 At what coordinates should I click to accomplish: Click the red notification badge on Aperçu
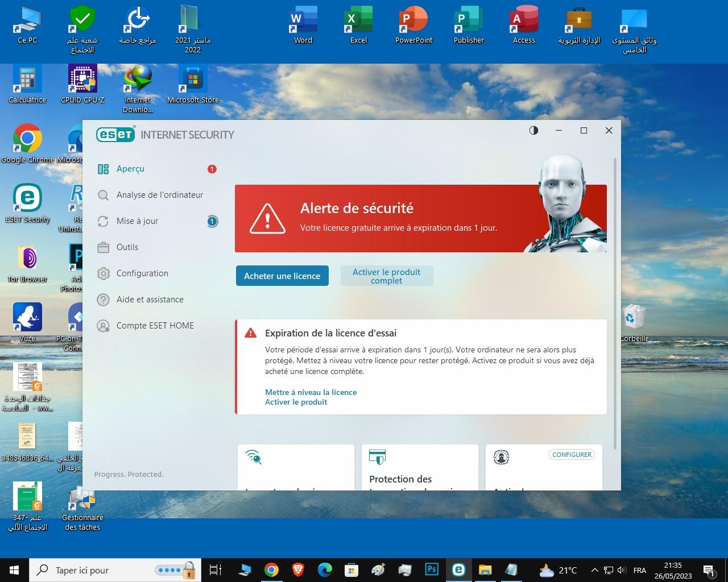(x=212, y=169)
